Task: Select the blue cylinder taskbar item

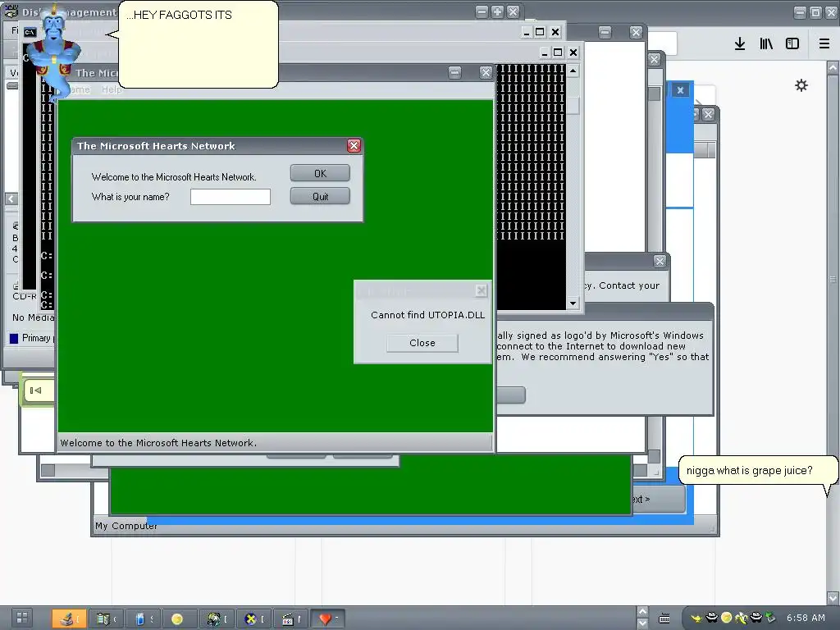Action: point(142,619)
